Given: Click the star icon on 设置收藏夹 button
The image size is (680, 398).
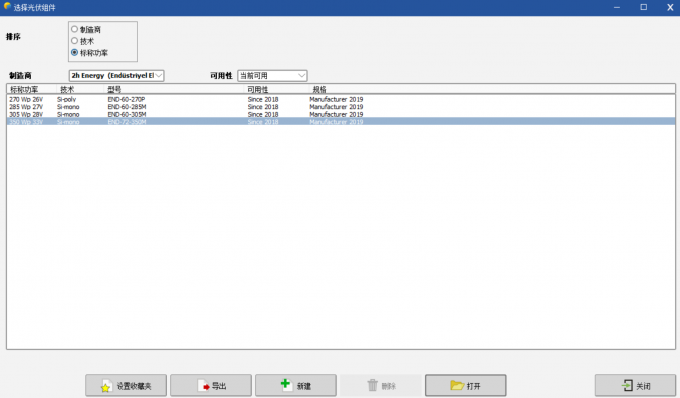Looking at the screenshot, I should click(x=105, y=387).
